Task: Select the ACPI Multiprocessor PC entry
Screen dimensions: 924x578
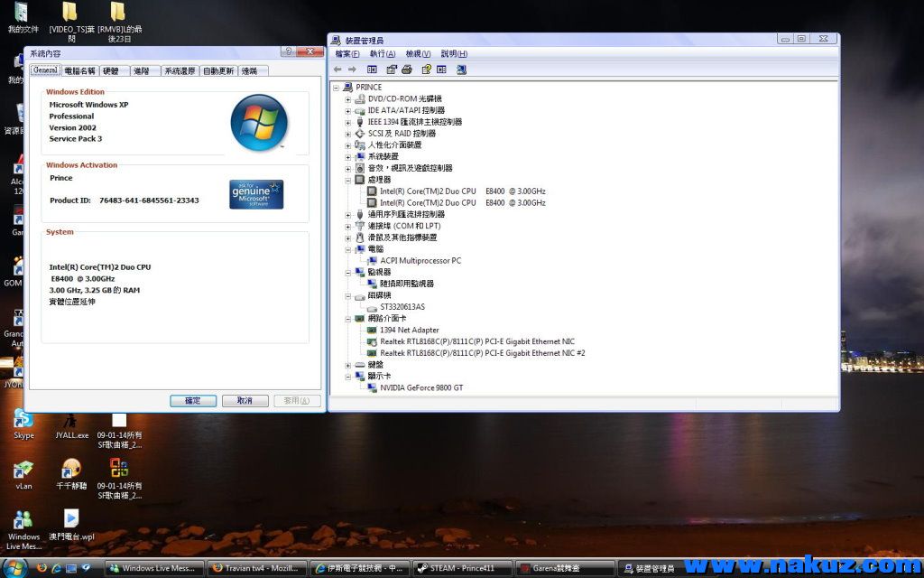Action: tap(420, 261)
